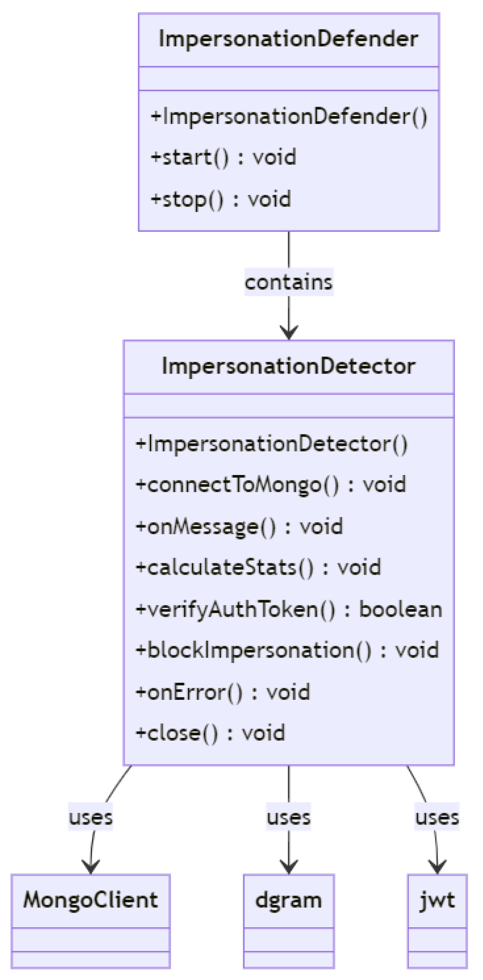Select the contains relationship label
The height and width of the screenshot is (980, 483).
pos(289,282)
